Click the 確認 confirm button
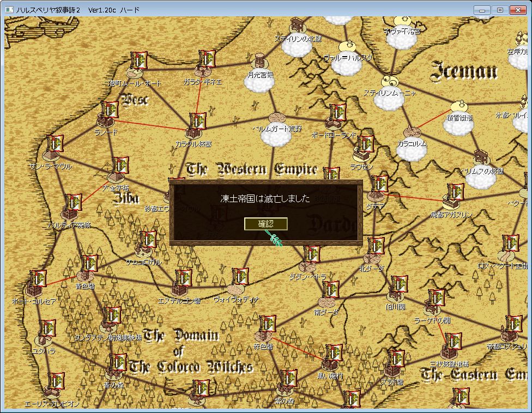 [265, 224]
